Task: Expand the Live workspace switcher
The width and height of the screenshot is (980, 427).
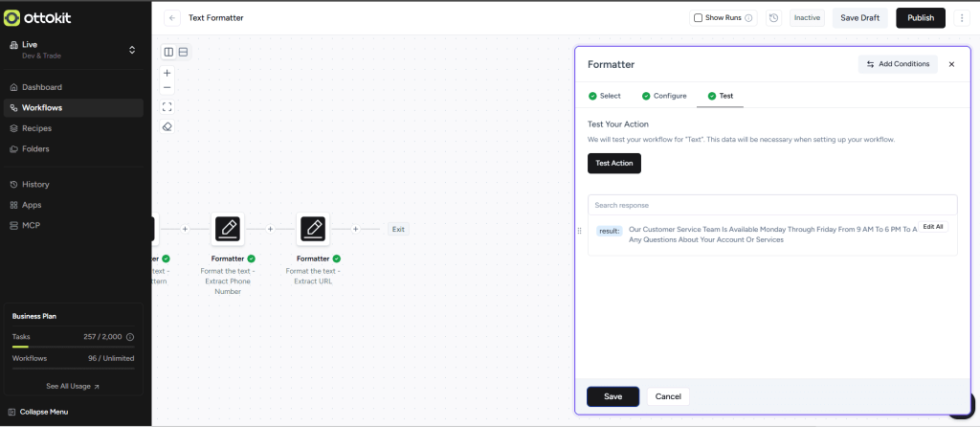Action: tap(132, 50)
